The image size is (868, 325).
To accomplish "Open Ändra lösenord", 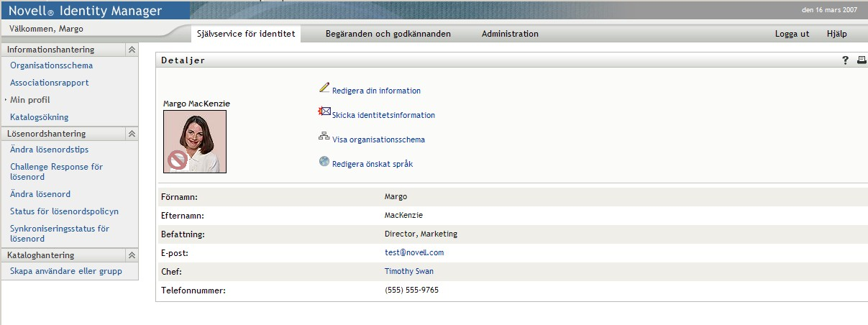I will (40, 194).
